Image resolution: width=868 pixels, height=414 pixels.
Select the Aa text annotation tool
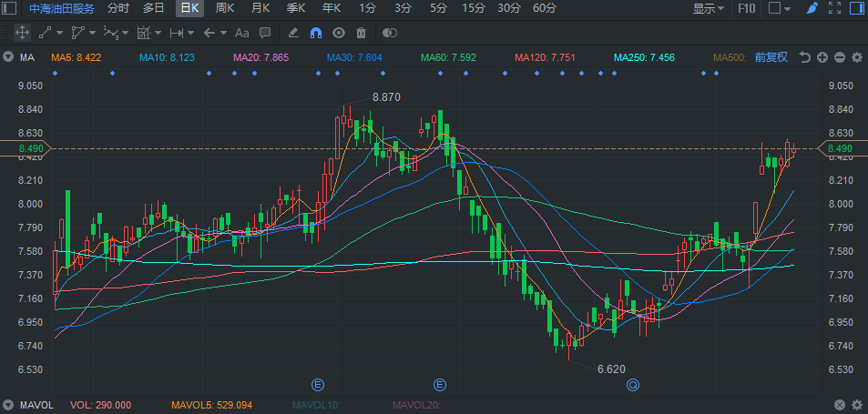tap(242, 33)
